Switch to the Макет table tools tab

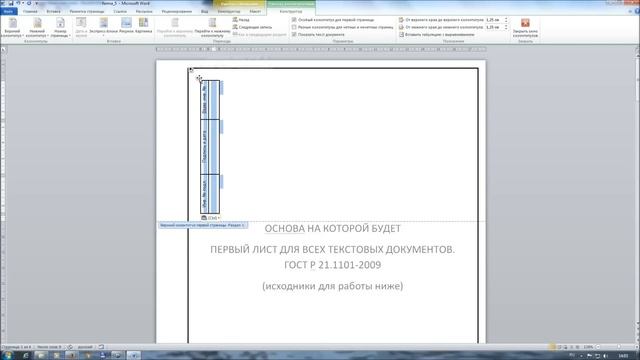255,11
